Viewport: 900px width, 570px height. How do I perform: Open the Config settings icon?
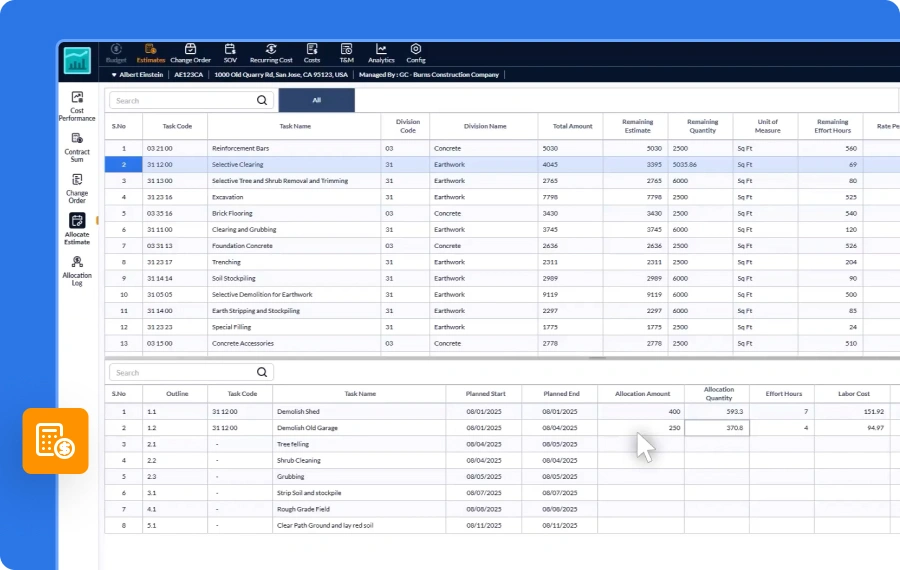pos(416,53)
